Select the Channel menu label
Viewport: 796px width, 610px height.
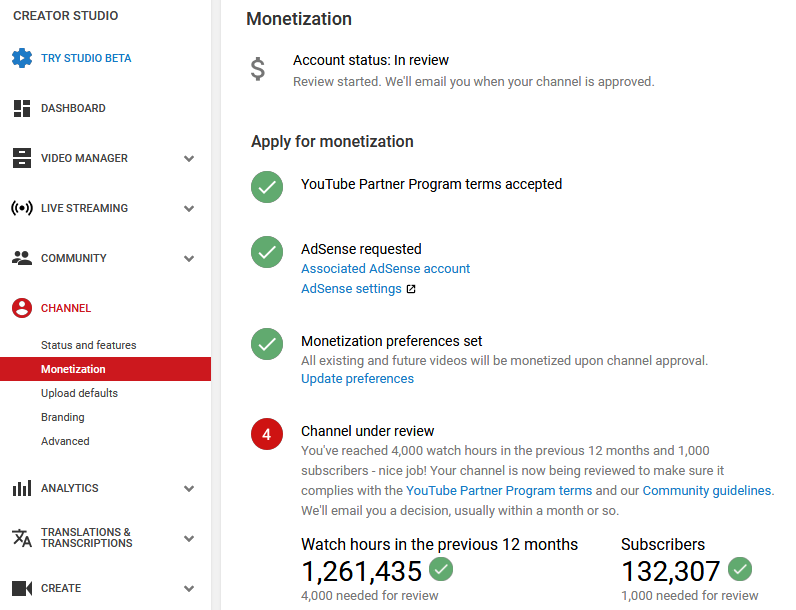coord(66,308)
